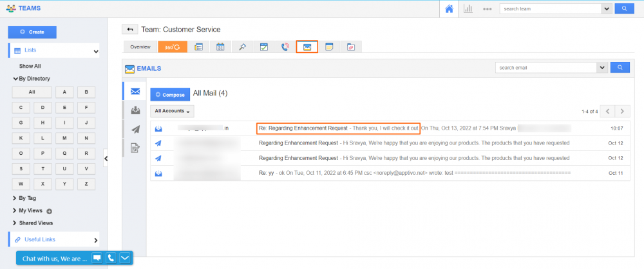
Task: Switch to the 360° tab
Action: pos(173,47)
